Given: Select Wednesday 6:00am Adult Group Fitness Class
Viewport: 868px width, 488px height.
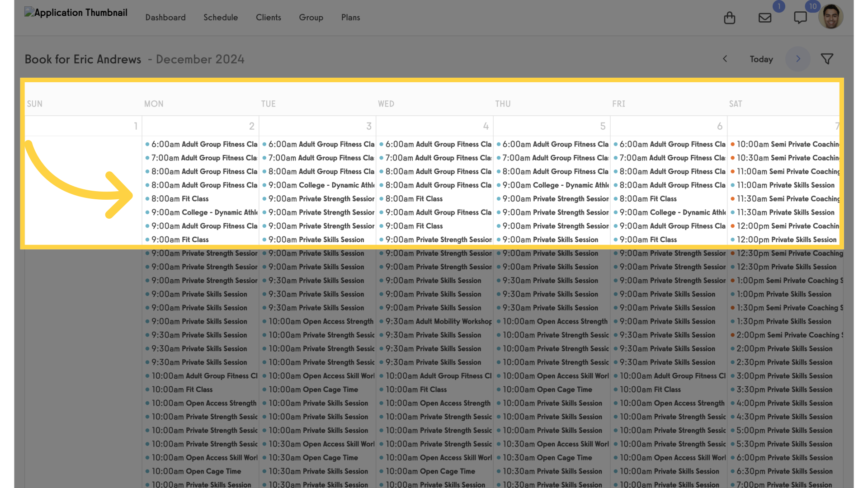Looking at the screenshot, I should (435, 144).
